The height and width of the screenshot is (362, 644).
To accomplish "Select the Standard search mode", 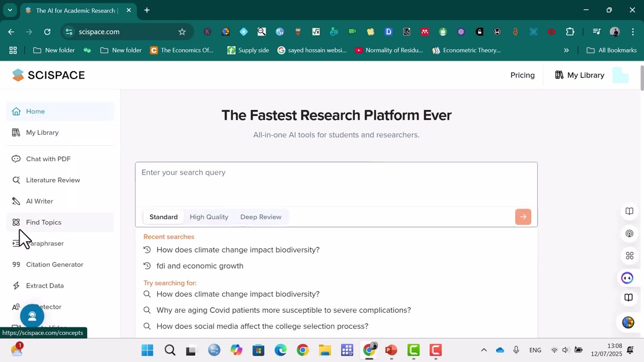I will tap(164, 217).
